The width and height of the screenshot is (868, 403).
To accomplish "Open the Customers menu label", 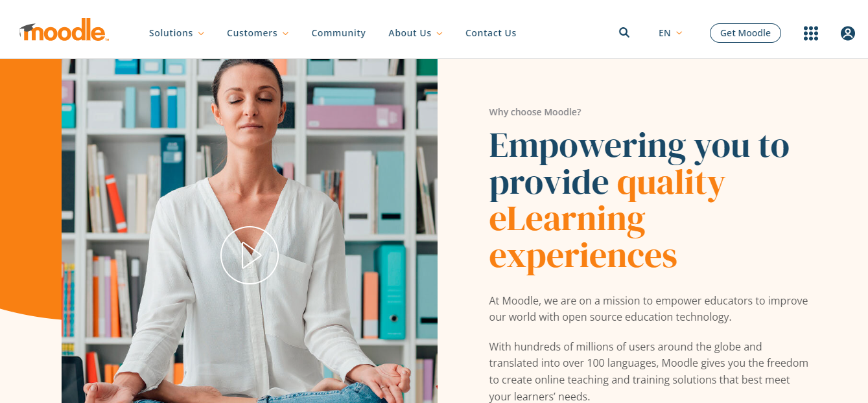I will click(252, 33).
